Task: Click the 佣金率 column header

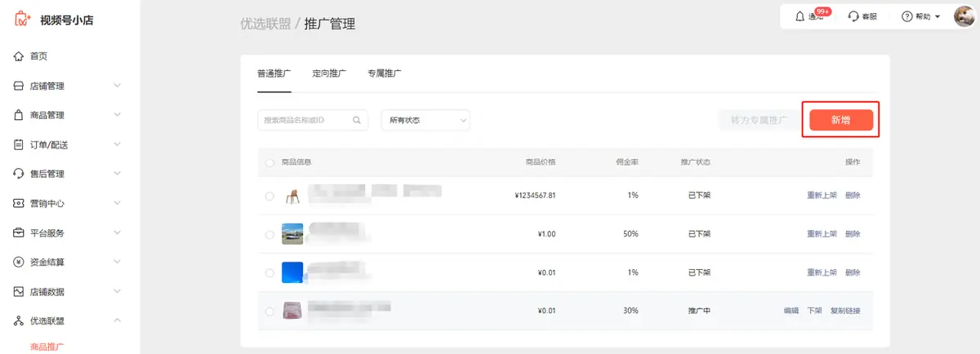Action: pos(627,162)
